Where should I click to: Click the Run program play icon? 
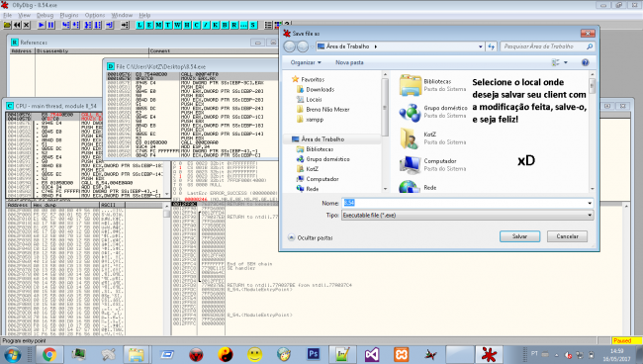click(x=42, y=25)
